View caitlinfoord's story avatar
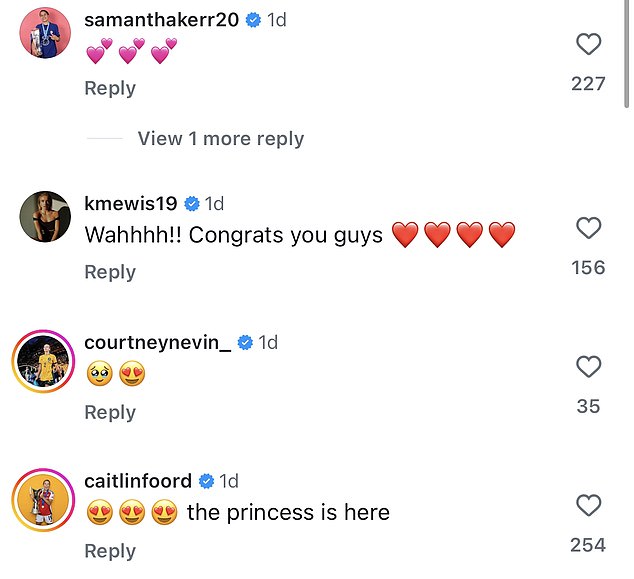Screen dimensions: 634x579 (45, 495)
